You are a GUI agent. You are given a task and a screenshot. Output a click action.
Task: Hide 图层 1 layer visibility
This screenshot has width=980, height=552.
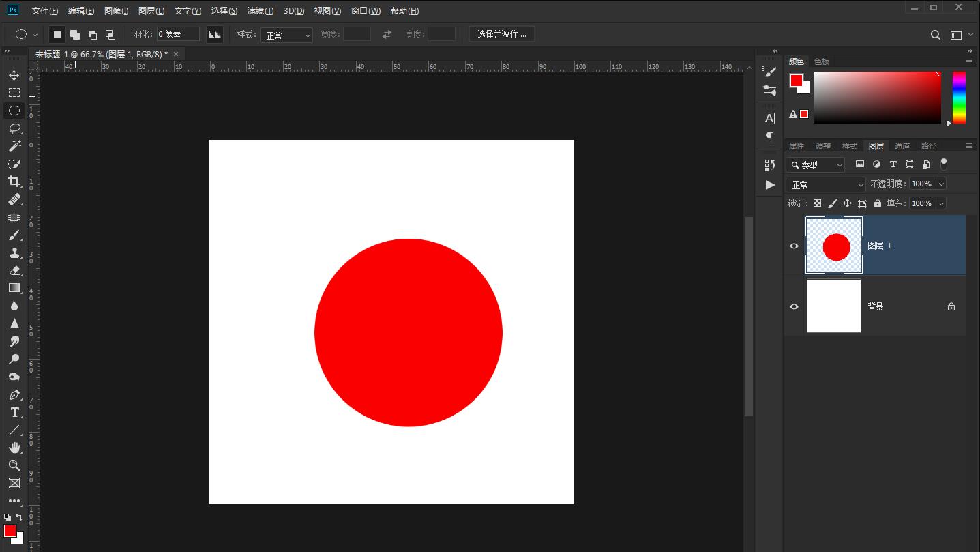coord(794,246)
